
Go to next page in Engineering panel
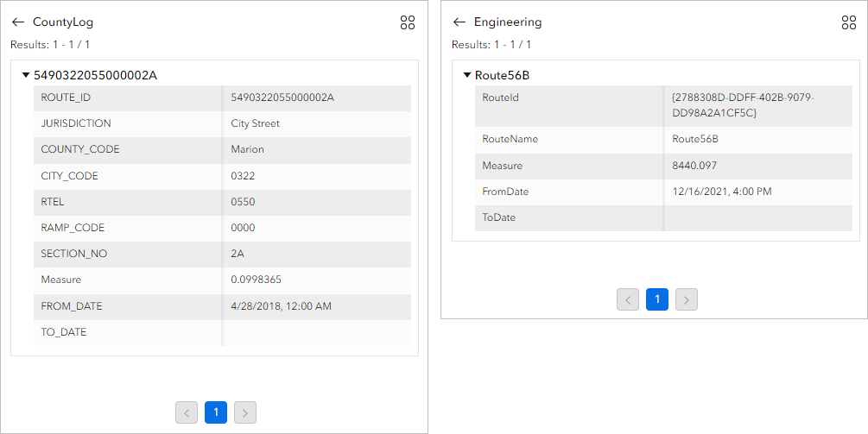coord(687,299)
